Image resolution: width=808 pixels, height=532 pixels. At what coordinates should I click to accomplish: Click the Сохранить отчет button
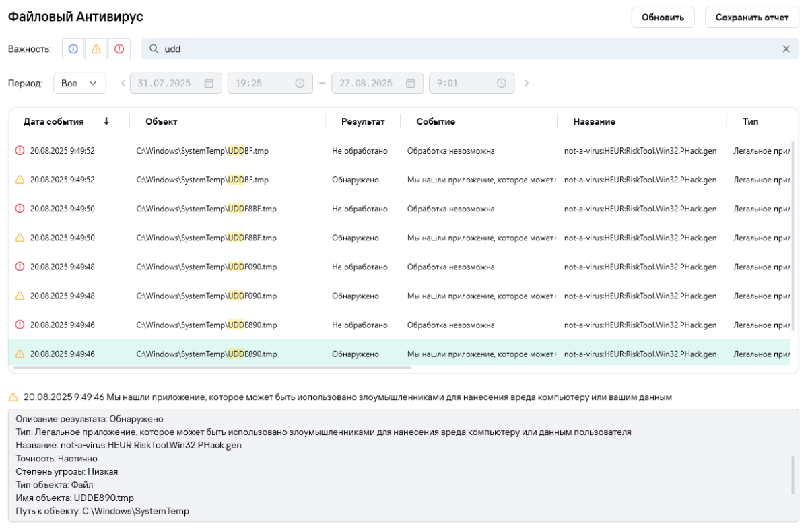752,18
